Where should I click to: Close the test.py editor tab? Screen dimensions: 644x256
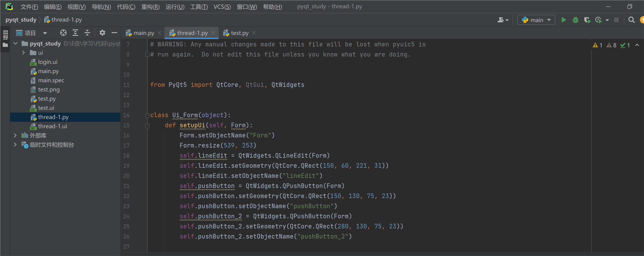pos(254,33)
